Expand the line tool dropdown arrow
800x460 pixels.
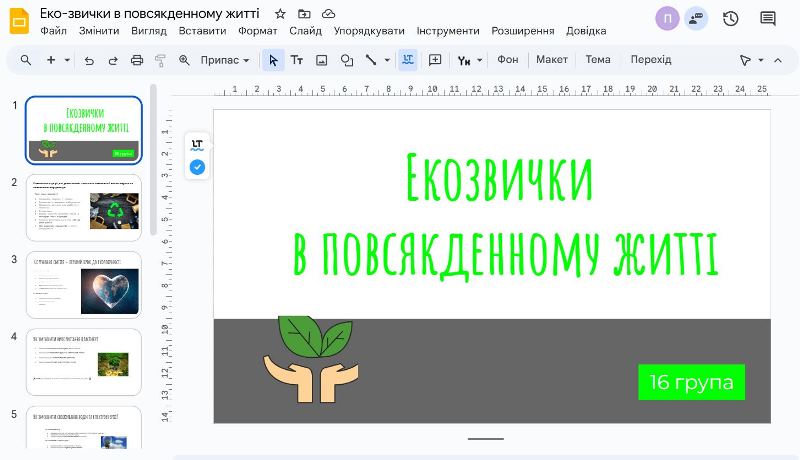tap(386, 60)
